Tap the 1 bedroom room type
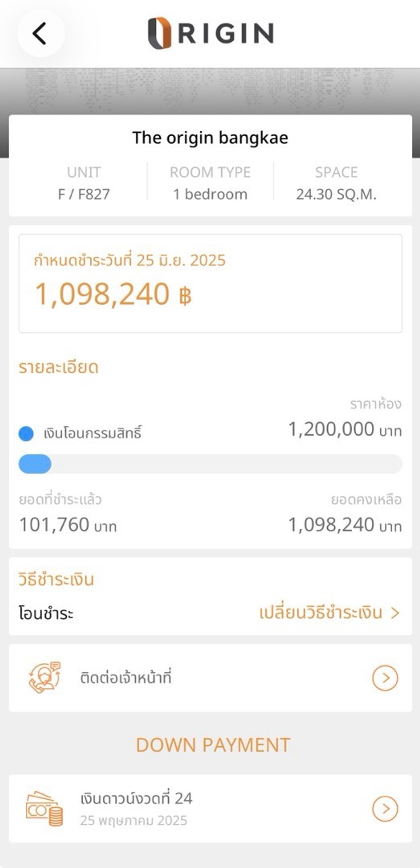Screen dimensions: 420x868 [x=210, y=194]
